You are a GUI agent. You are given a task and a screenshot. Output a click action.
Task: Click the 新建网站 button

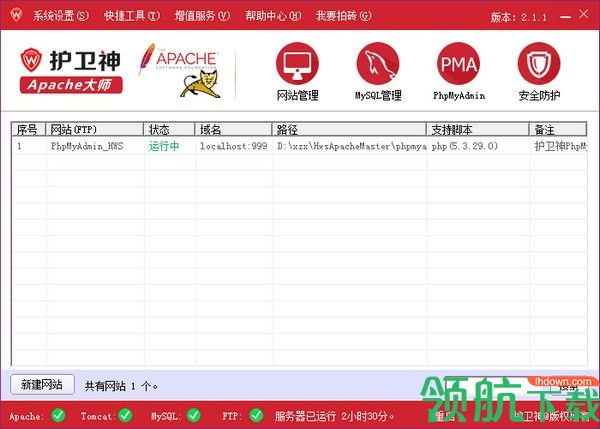(x=42, y=384)
